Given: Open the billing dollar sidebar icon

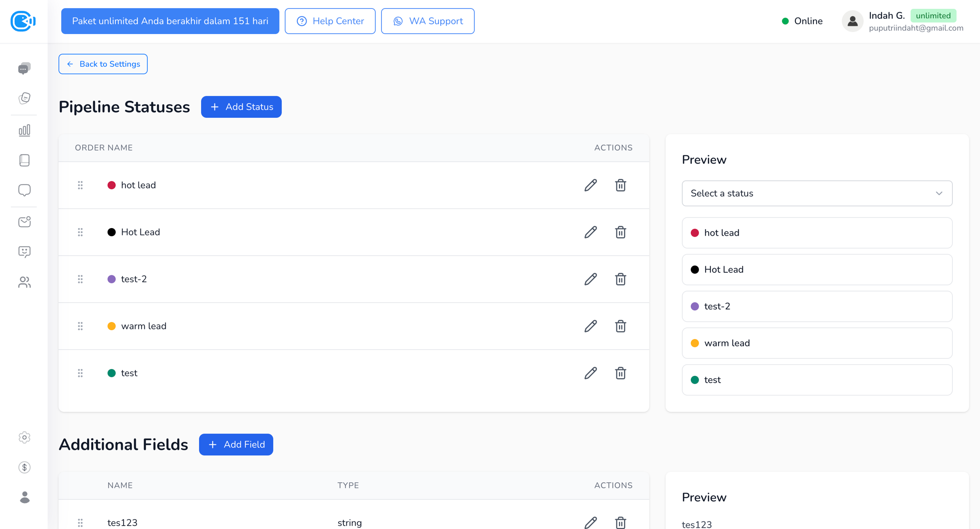Looking at the screenshot, I should [24, 467].
